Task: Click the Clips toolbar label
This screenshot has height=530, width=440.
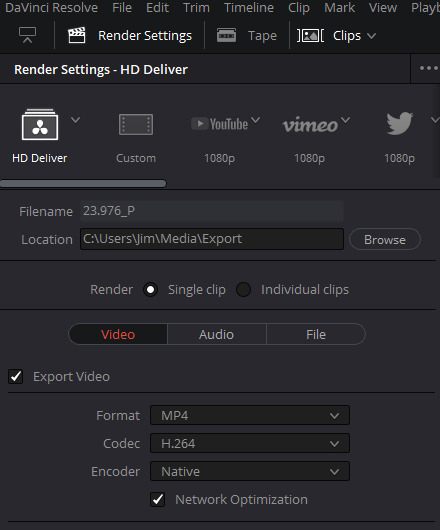Action: [347, 36]
